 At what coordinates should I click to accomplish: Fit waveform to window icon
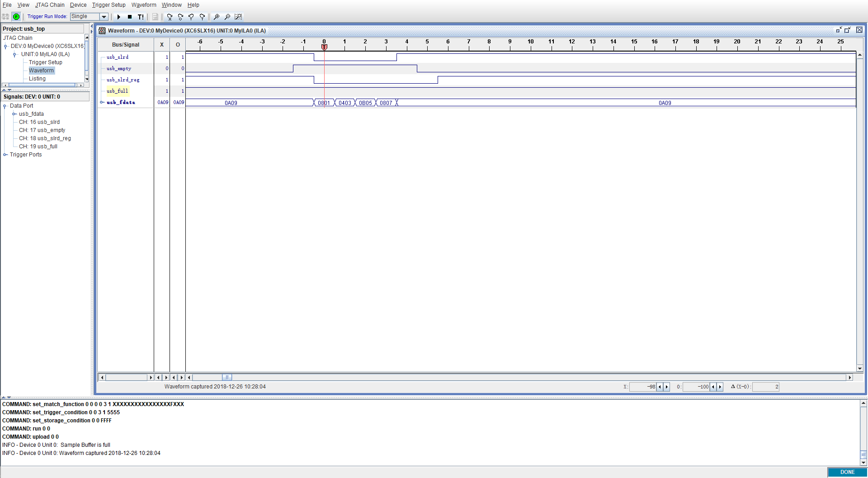238,17
